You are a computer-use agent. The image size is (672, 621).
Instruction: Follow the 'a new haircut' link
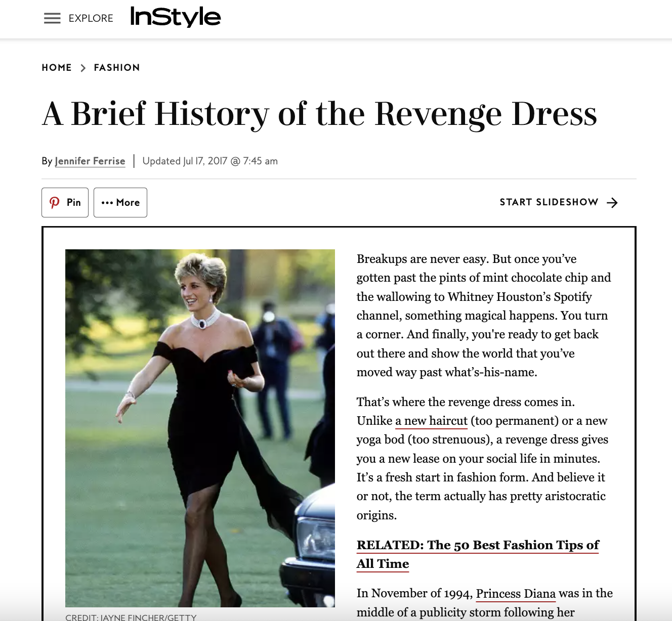pos(431,420)
